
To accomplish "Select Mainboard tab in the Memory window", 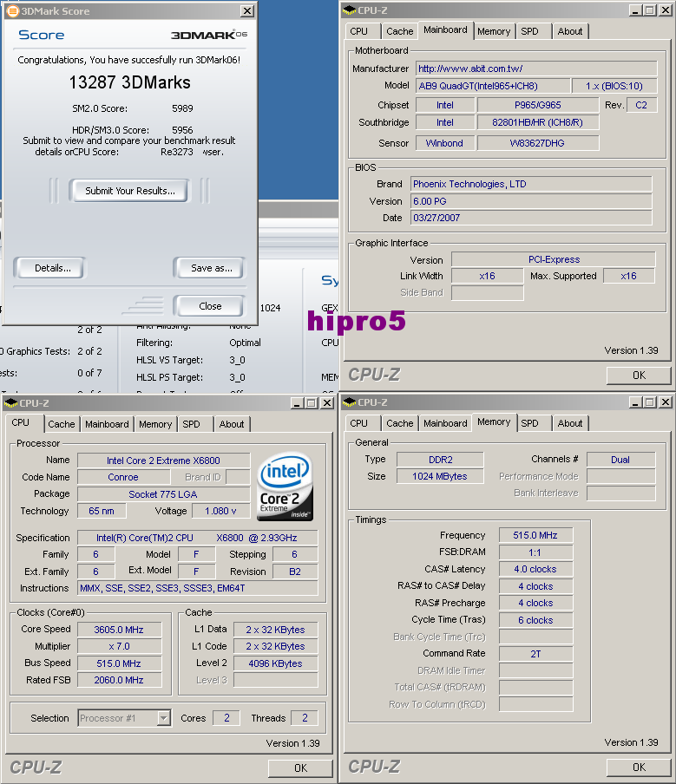I will click(445, 423).
